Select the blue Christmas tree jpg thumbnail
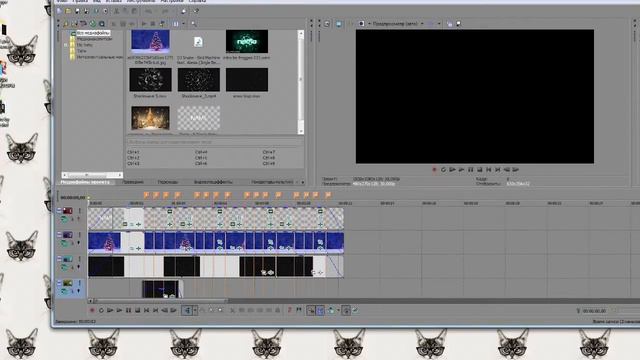The height and width of the screenshot is (360, 640). [150, 41]
